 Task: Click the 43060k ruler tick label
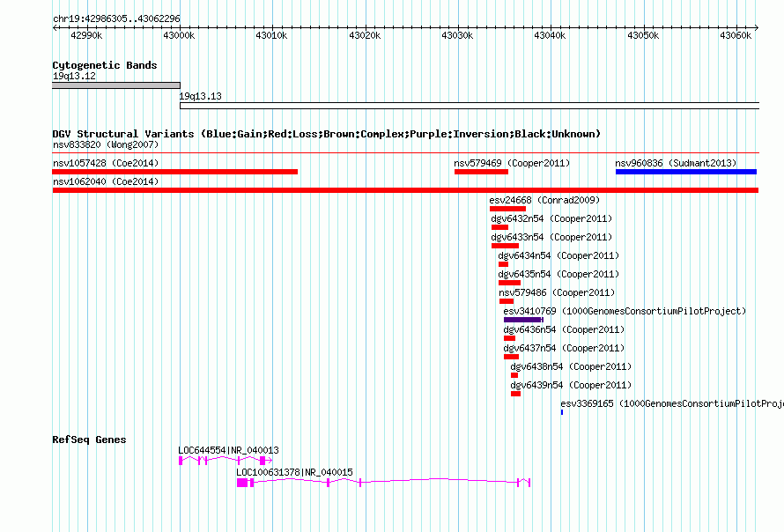click(736, 35)
